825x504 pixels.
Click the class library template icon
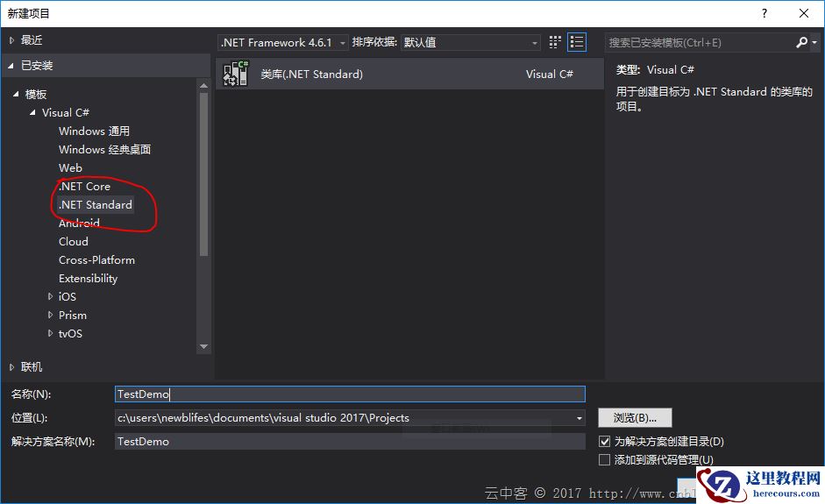click(x=235, y=73)
